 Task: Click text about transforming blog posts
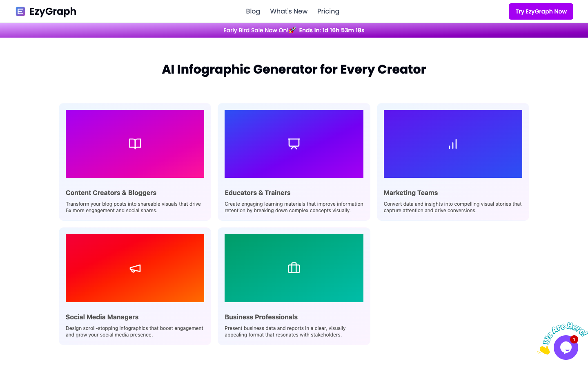click(x=133, y=207)
